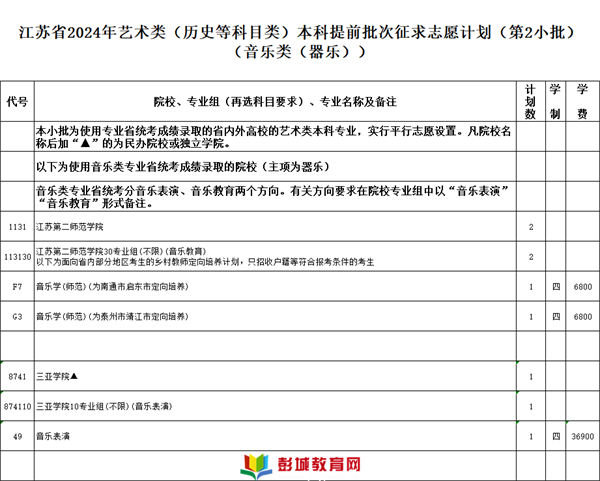The height and width of the screenshot is (481, 600).
Task: Click the 彭城教育网 book logo icon
Action: [x=255, y=466]
